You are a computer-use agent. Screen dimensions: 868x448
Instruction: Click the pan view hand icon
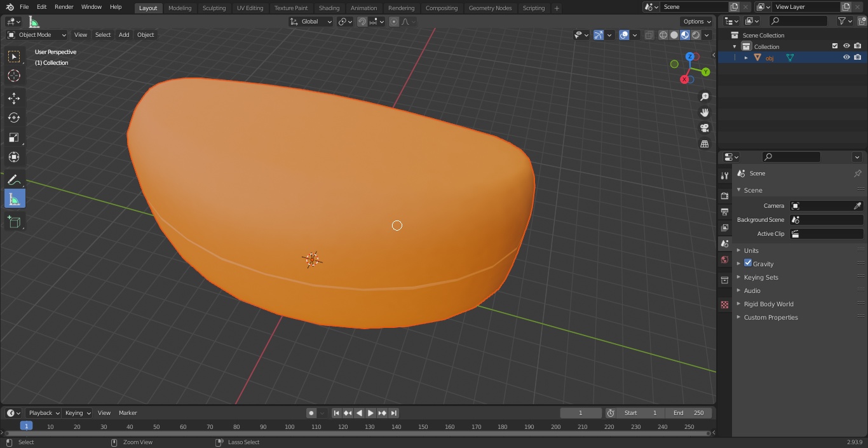705,112
